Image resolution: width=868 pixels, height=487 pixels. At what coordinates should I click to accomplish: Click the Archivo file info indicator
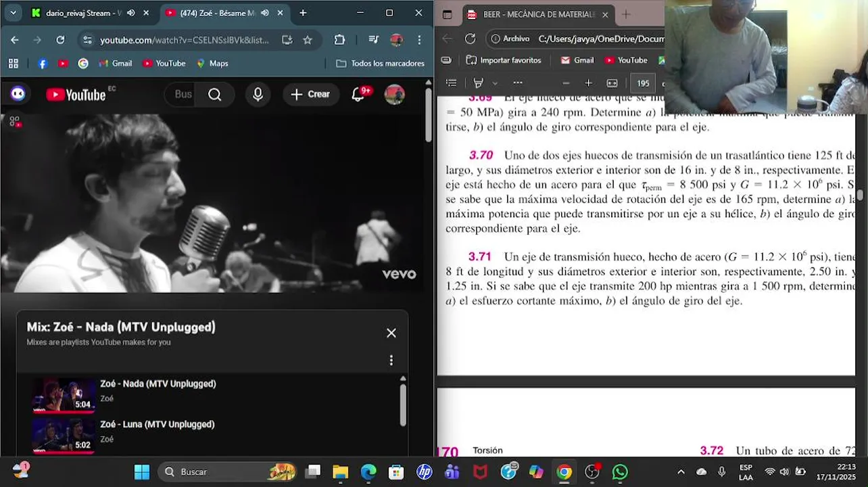pos(512,39)
